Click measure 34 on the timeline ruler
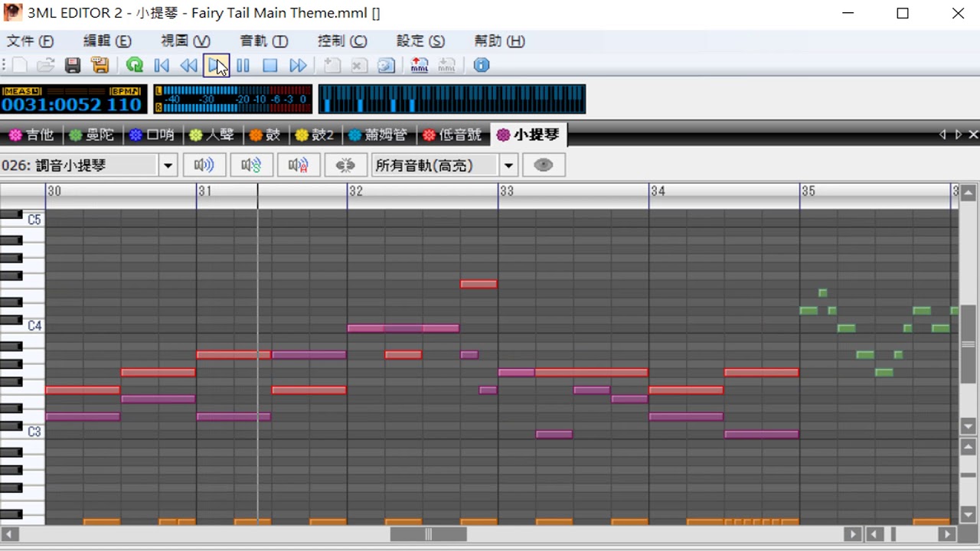Viewport: 980px width, 551px height. click(658, 191)
